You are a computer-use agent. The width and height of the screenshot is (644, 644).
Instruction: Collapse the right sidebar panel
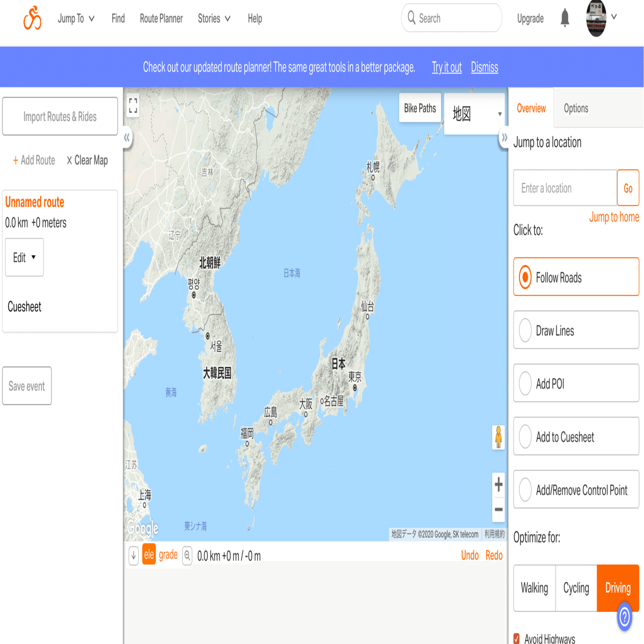pyautogui.click(x=504, y=138)
